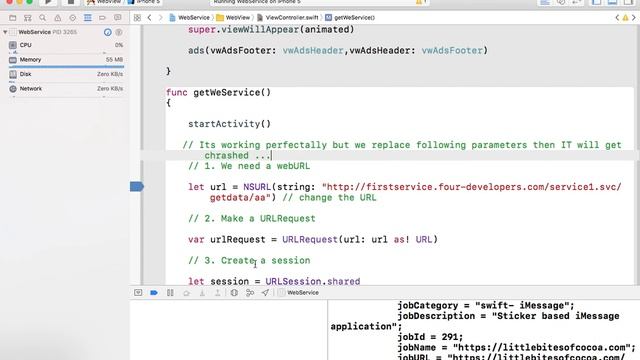Click the '2. Make a URLRequest' comment
The width and height of the screenshot is (640, 360).
pyautogui.click(x=252, y=218)
